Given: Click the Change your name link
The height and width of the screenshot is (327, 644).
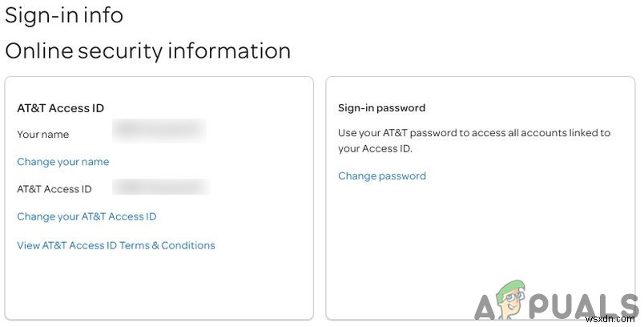Looking at the screenshot, I should pyautogui.click(x=62, y=162).
